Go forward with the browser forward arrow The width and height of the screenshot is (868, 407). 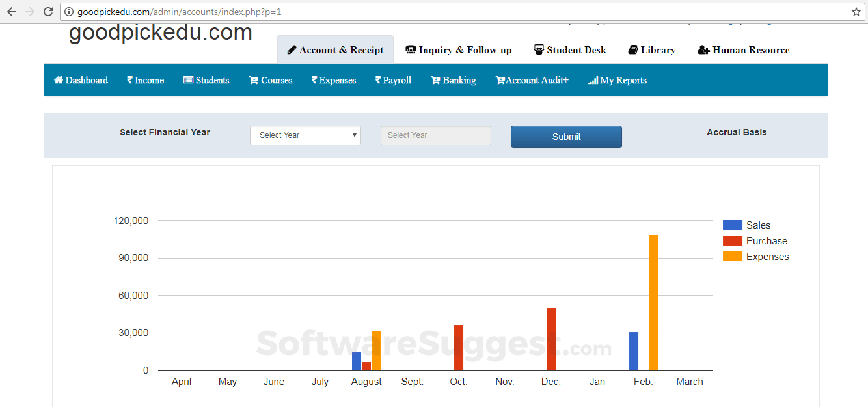30,12
